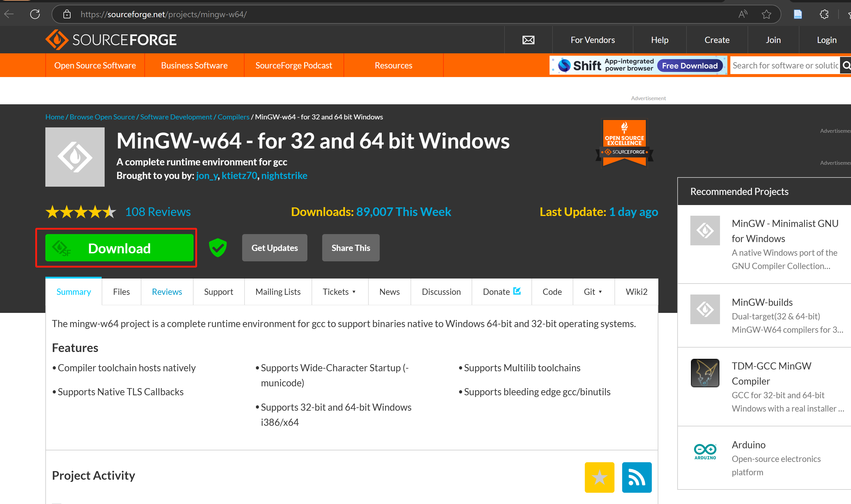This screenshot has height=504, width=851.
Task: Open the browser extensions puzzle icon
Action: pos(824,14)
